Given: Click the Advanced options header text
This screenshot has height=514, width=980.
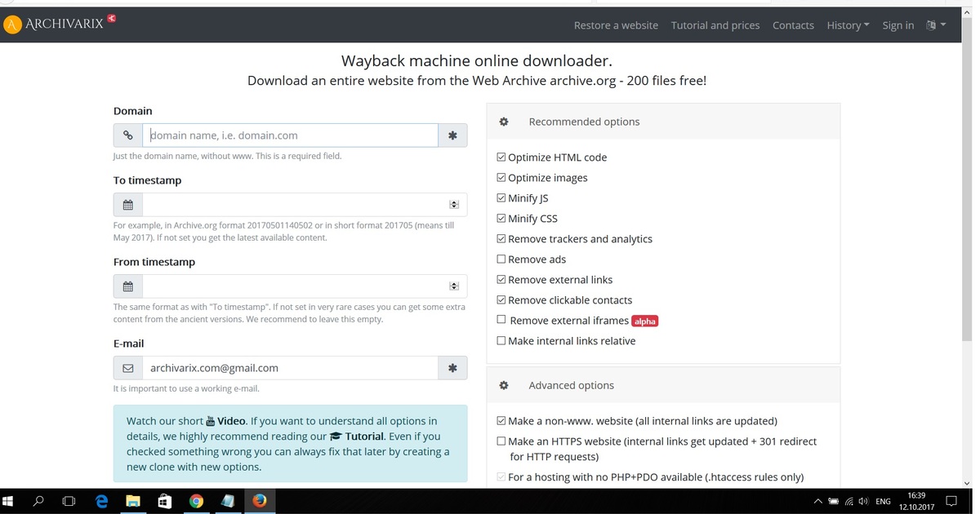Looking at the screenshot, I should (571, 385).
